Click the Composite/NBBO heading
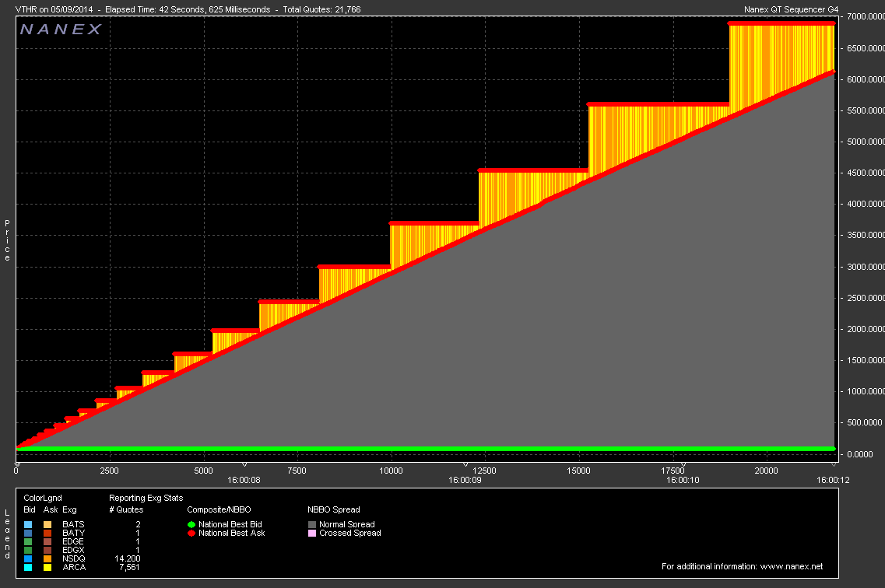This screenshot has height=588, width=885. (x=219, y=509)
